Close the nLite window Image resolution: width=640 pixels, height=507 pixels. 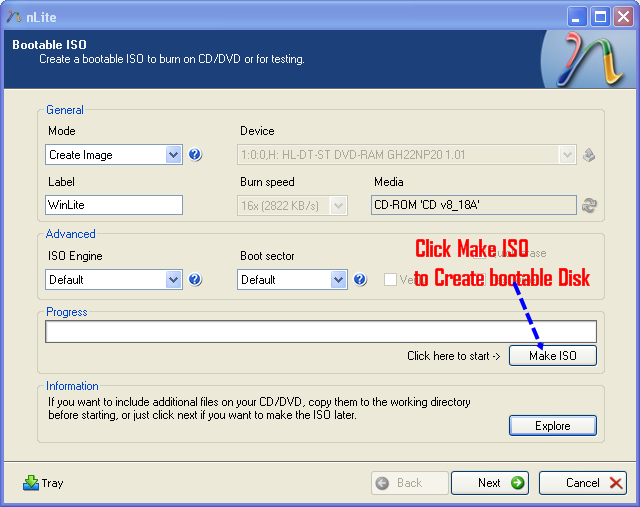pos(623,17)
